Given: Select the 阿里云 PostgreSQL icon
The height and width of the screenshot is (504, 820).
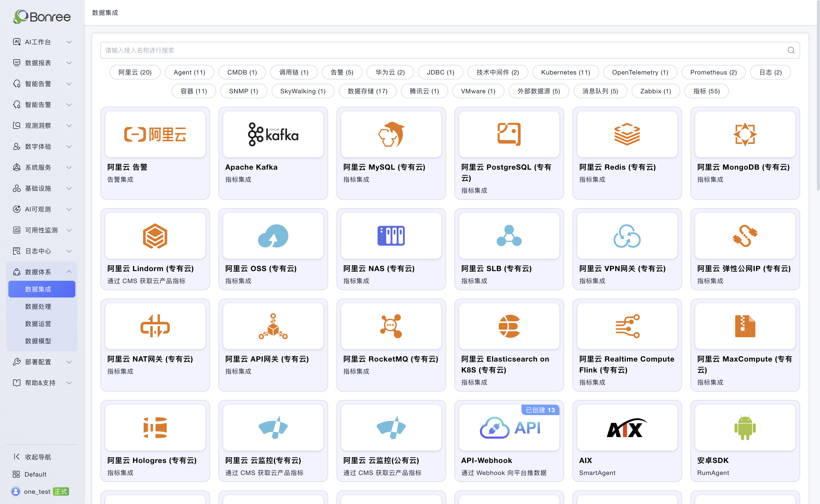Looking at the screenshot, I should pos(509,134).
